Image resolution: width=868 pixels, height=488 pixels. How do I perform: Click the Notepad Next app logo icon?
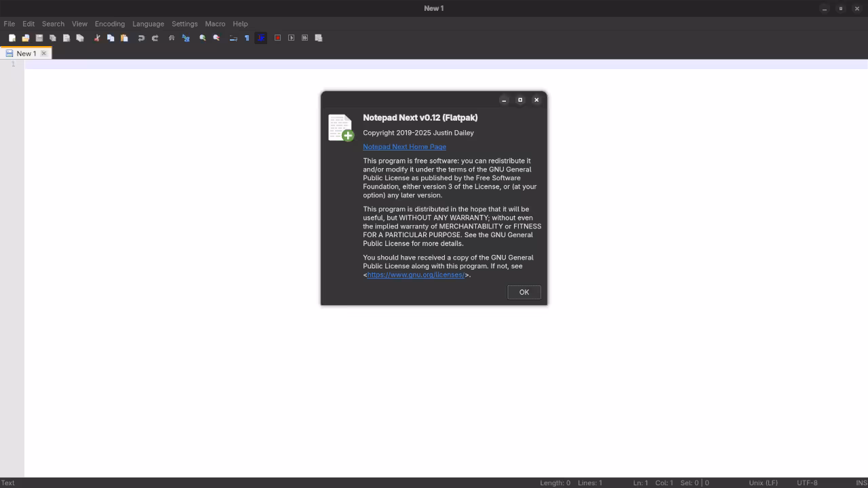(x=341, y=127)
